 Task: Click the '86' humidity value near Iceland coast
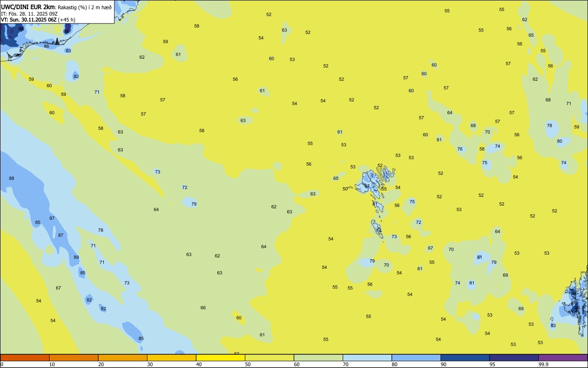click(x=46, y=46)
